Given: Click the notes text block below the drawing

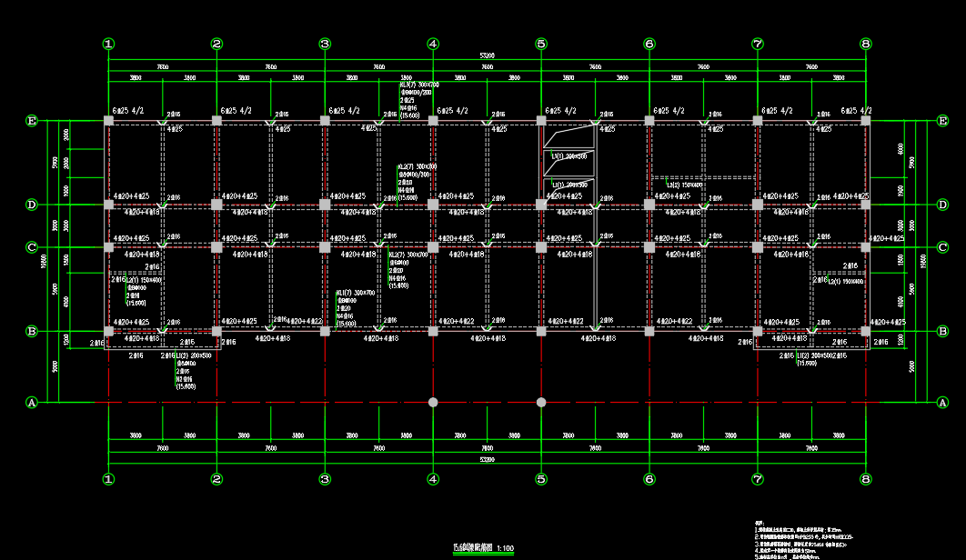Looking at the screenshot, I should [x=804, y=540].
